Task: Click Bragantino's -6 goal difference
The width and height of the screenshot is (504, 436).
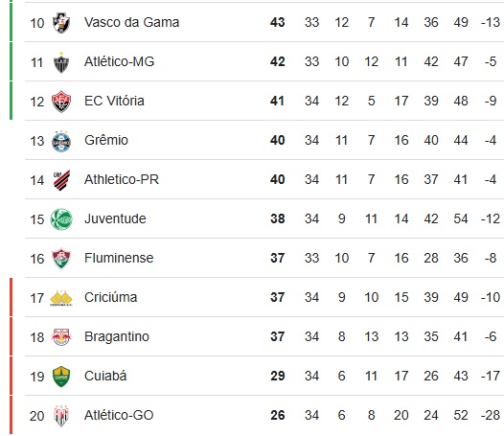Action: pyautogui.click(x=491, y=336)
